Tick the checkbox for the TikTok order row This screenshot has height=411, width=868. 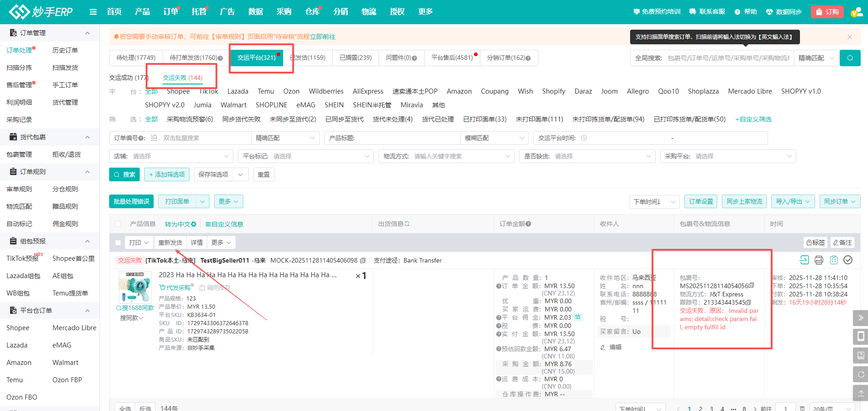[x=118, y=242]
